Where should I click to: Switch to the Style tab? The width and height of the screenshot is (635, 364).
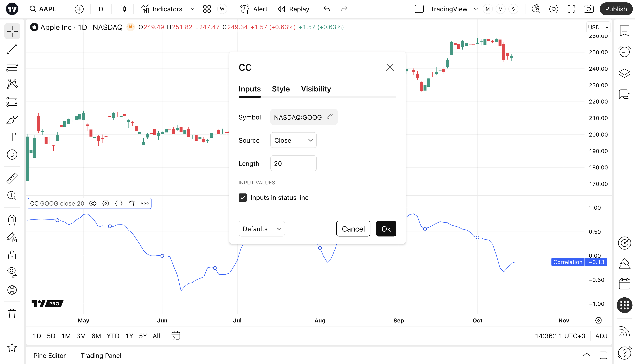click(x=281, y=89)
